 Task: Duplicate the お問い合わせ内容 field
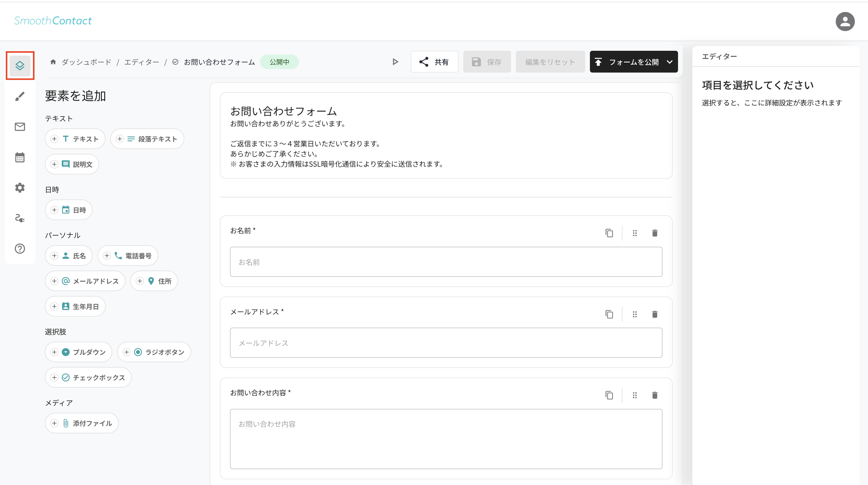coord(609,395)
